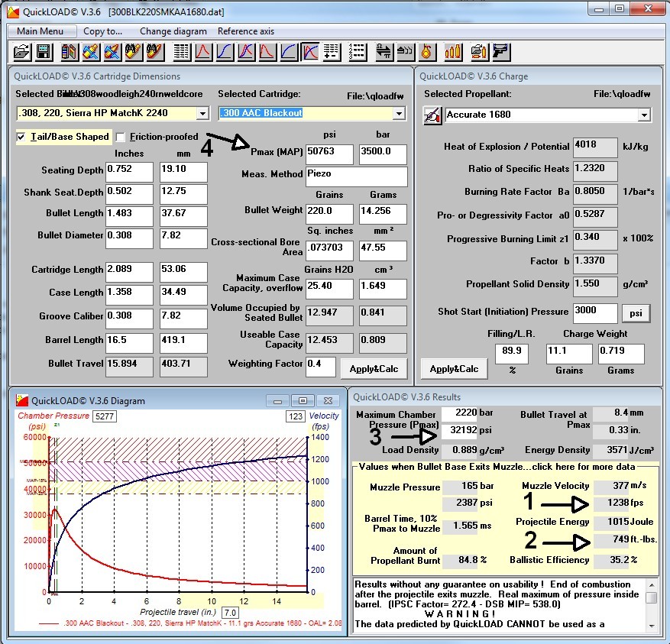
Task: Show the first blue velocity curve diagram
Action: [x=225, y=52]
